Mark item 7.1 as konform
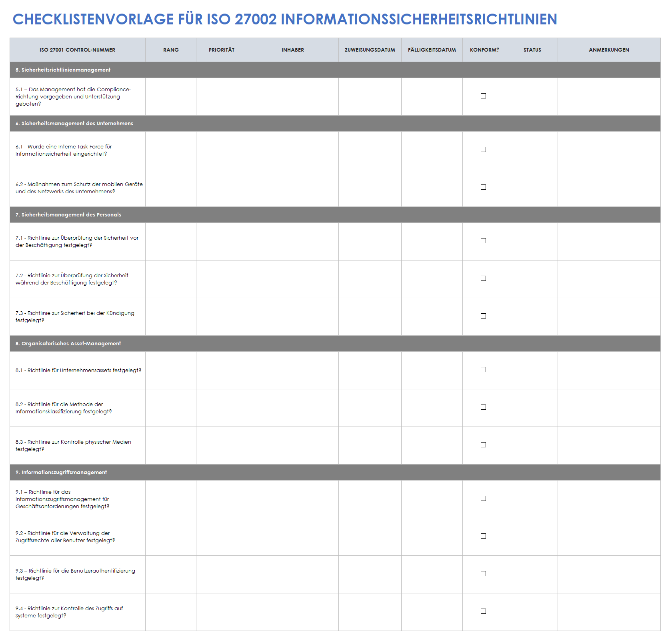672x631 pixels. point(483,241)
